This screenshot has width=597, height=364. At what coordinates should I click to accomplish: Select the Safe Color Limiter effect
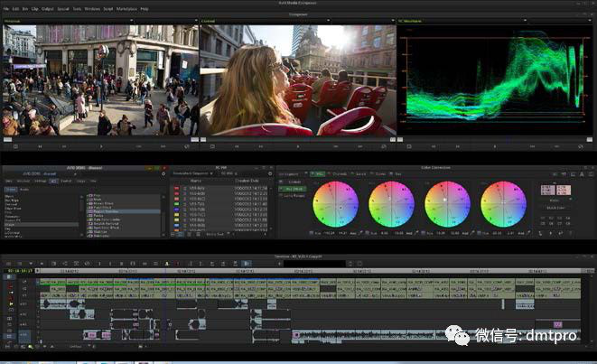[107, 219]
